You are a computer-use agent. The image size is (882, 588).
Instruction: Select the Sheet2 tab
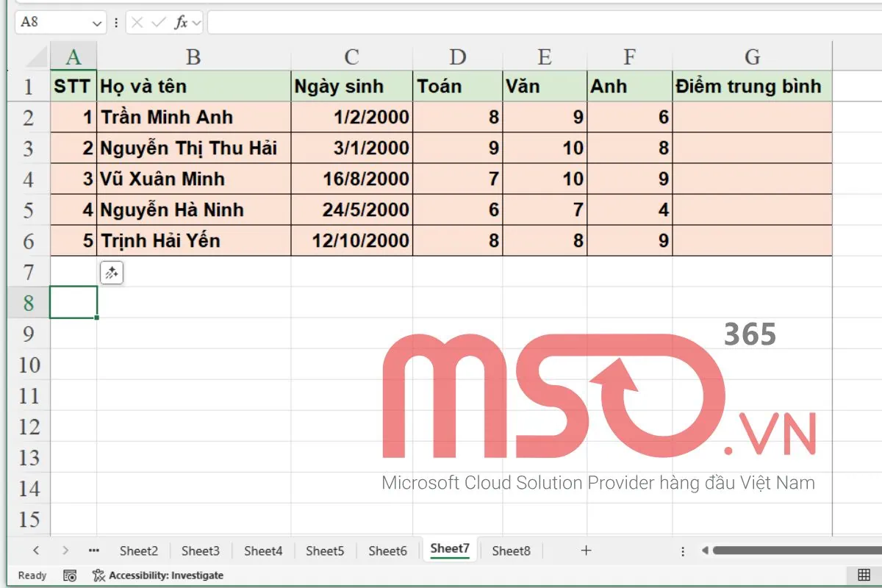[138, 550]
